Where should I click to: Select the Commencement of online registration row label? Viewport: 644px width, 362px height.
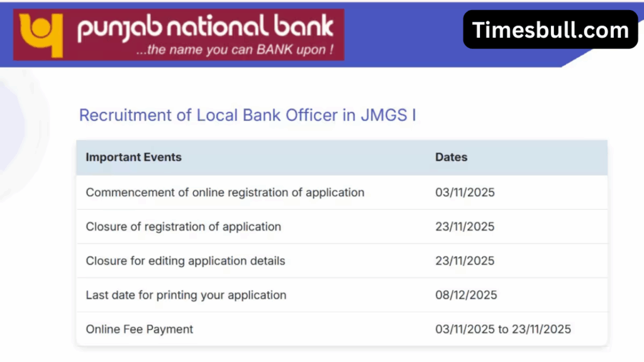(x=225, y=192)
